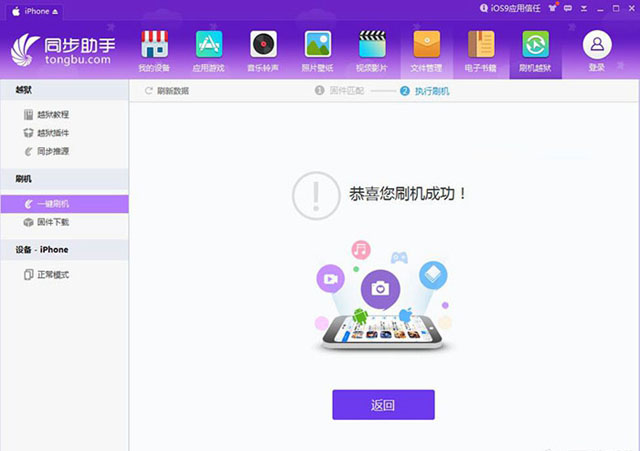The image size is (640, 451).
Task: Click the 恭喜您刷机成功 success message
Action: 407,194
